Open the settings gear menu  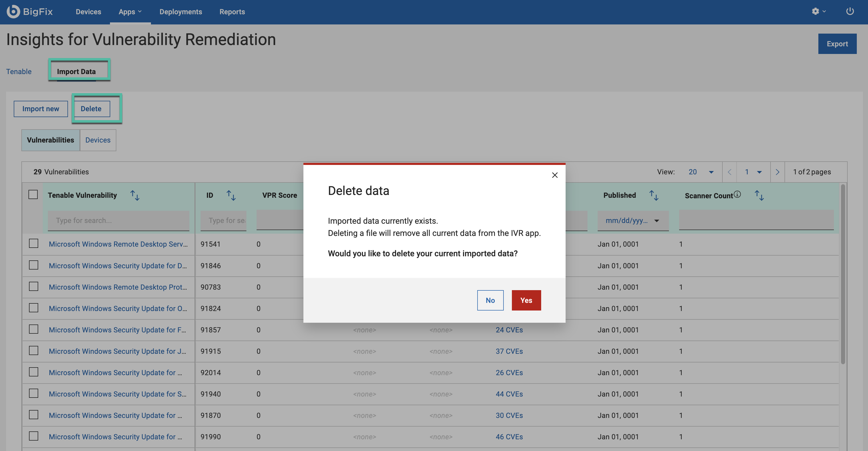[815, 11]
